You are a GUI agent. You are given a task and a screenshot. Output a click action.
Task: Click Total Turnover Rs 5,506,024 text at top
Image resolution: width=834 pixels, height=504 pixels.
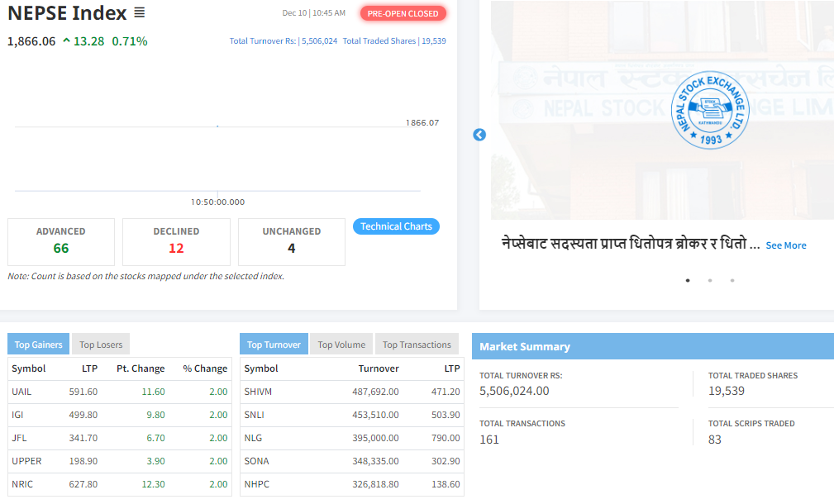(284, 41)
